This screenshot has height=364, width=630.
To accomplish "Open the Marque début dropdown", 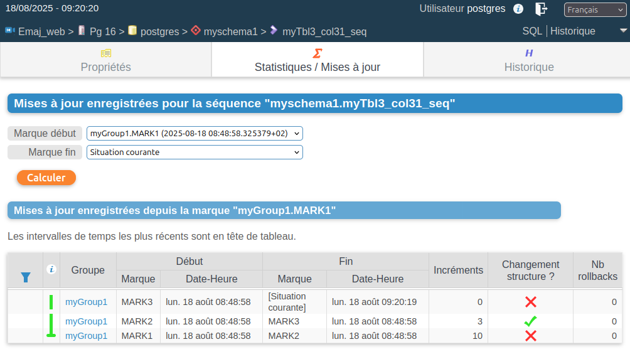I will 195,134.
